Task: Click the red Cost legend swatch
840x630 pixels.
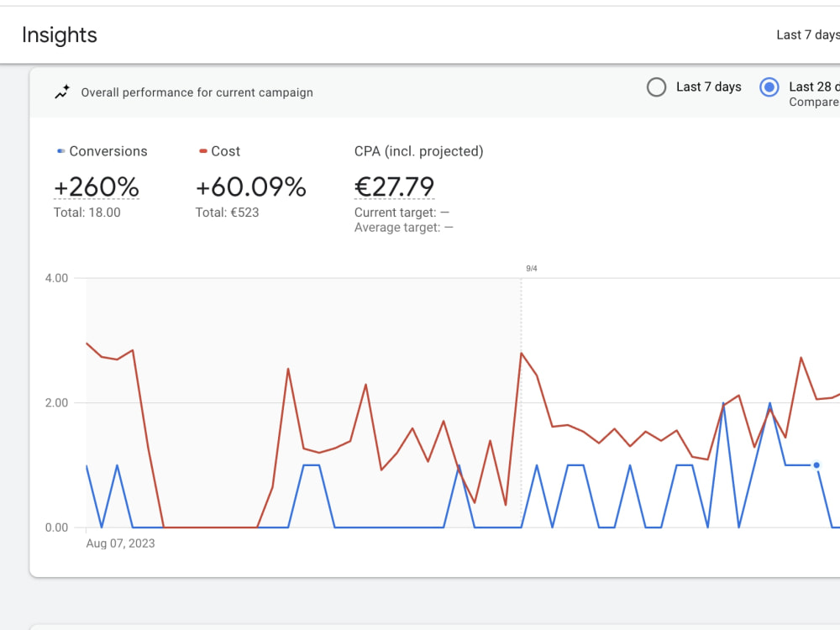Action: [203, 151]
